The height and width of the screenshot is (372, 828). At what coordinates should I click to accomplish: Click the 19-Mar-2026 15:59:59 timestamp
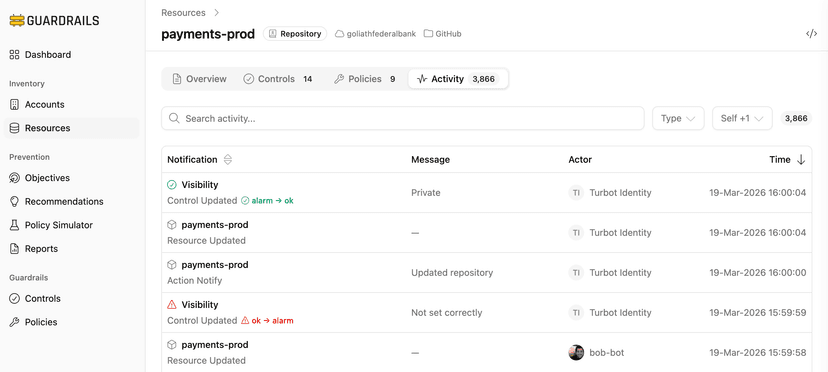click(758, 313)
